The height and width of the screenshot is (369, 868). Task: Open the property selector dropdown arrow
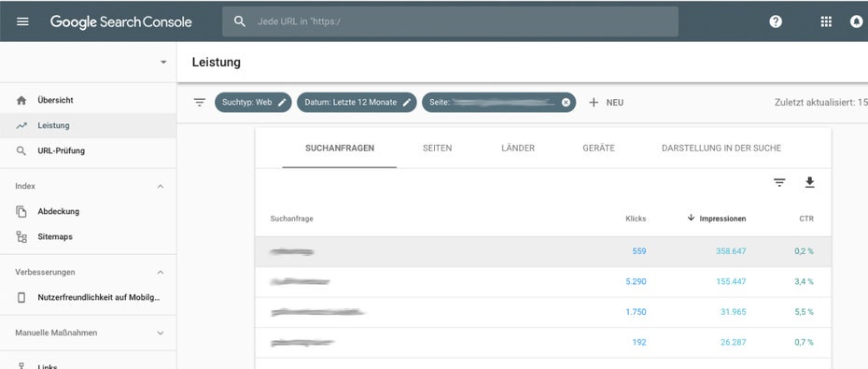click(x=163, y=62)
